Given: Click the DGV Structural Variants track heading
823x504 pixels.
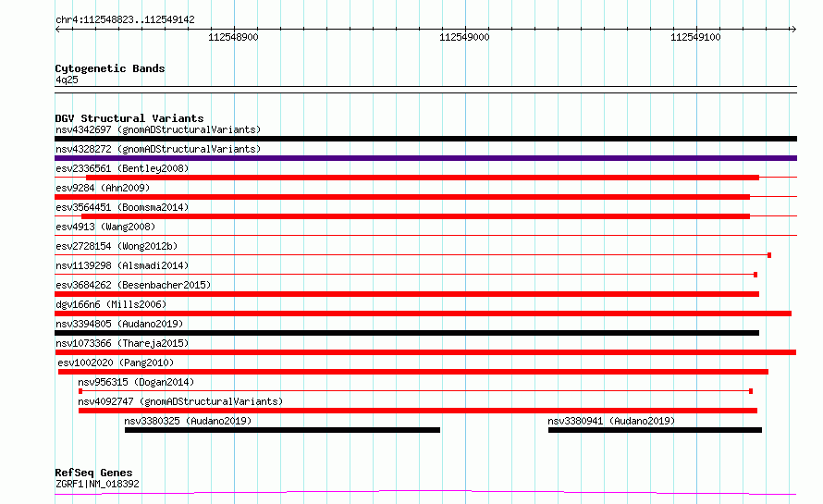Looking at the screenshot, I should [129, 118].
